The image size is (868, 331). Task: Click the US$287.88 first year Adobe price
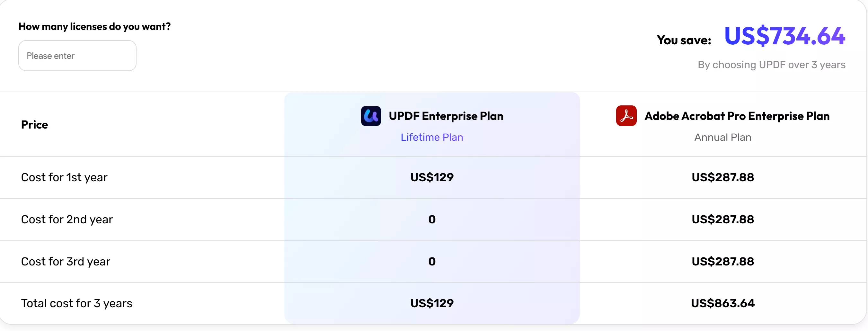(x=722, y=177)
